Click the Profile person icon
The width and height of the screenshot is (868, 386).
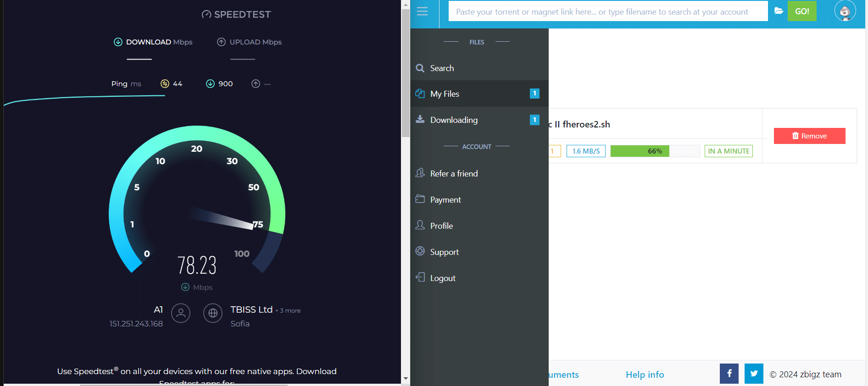pyautogui.click(x=420, y=225)
